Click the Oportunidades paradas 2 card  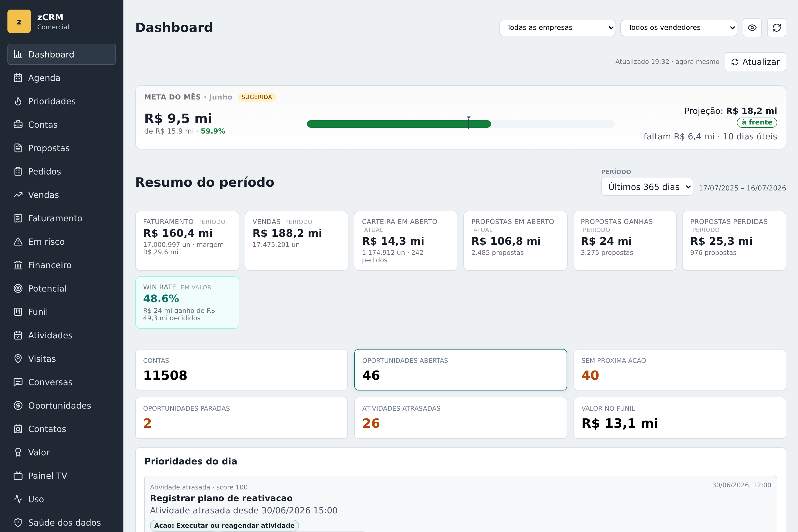click(x=241, y=418)
